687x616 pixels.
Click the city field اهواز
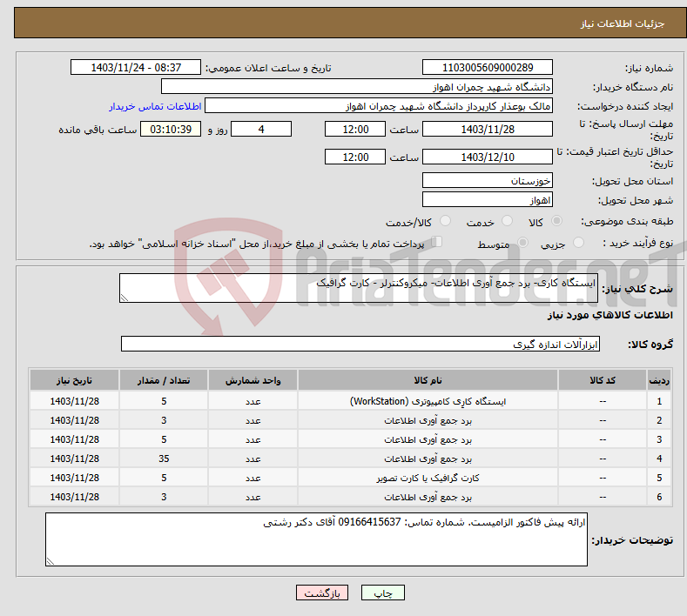[x=488, y=199]
